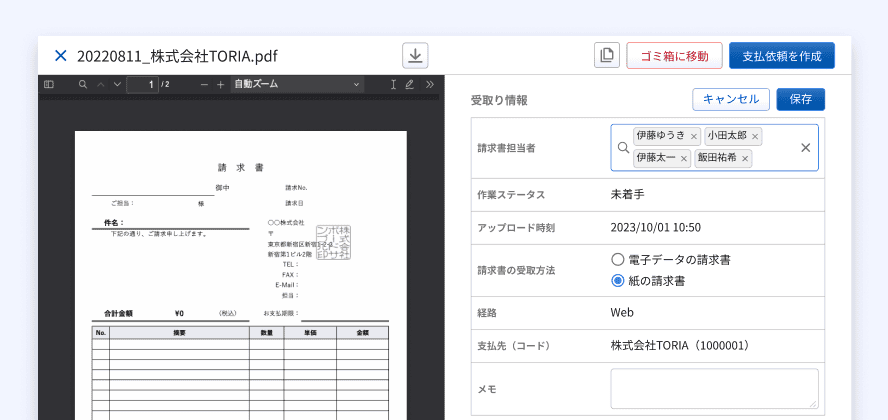This screenshot has width=888, height=420.
Task: Open the 自動ズーム dropdown
Action: tap(297, 84)
